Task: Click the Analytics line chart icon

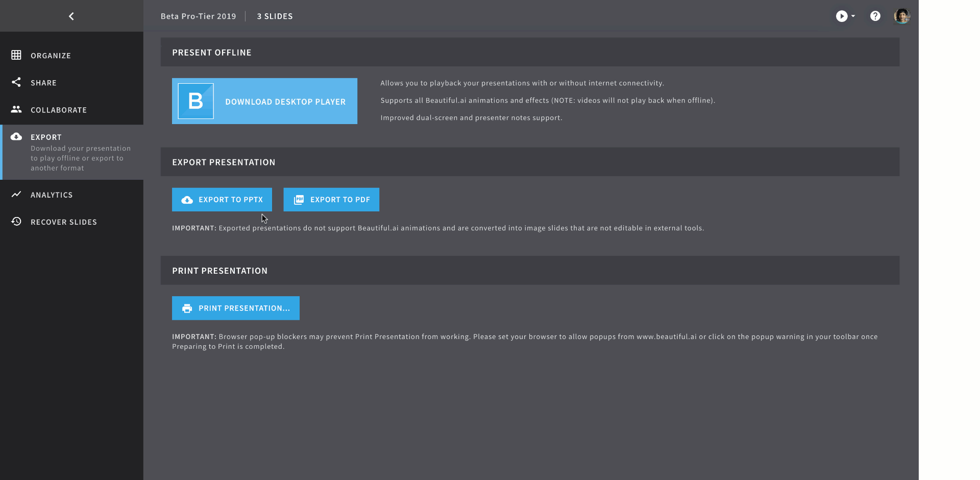Action: coord(16,195)
